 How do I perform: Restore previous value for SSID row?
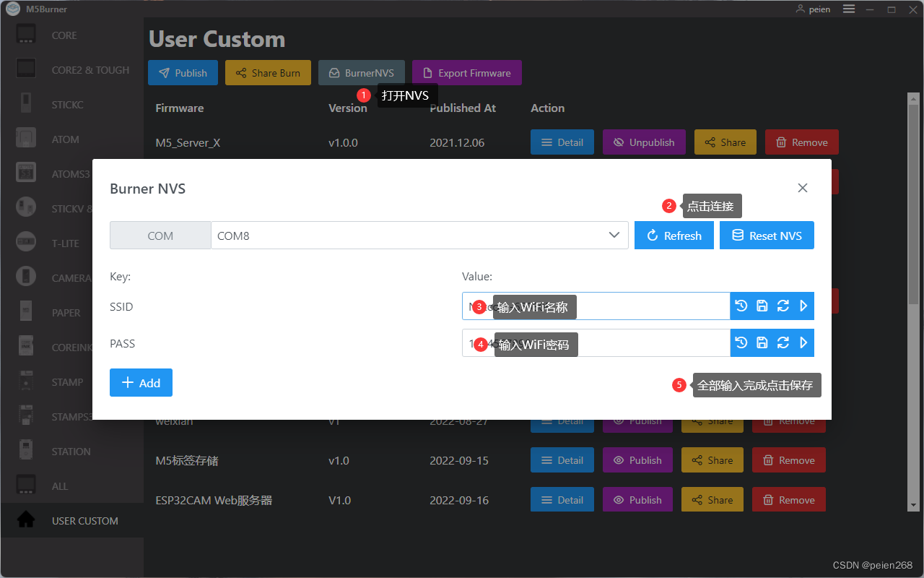[741, 306]
